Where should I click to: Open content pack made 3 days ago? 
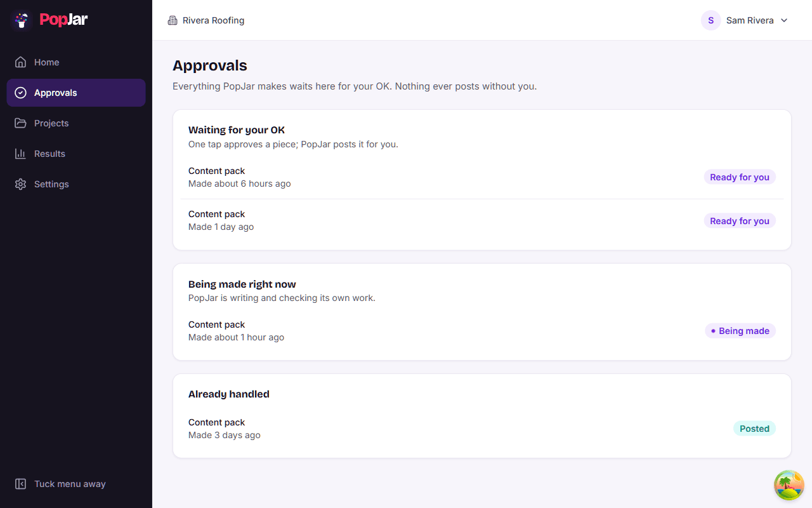click(x=482, y=429)
